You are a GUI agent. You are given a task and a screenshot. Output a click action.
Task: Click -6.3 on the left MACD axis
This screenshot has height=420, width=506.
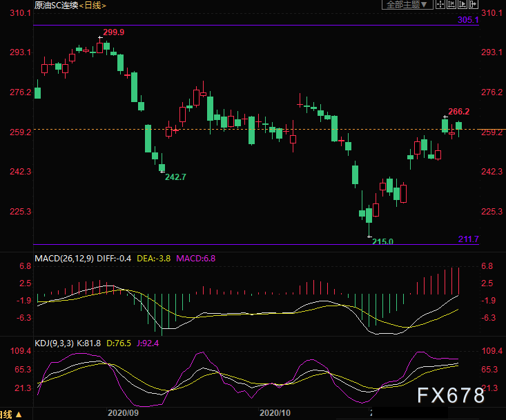point(23,318)
